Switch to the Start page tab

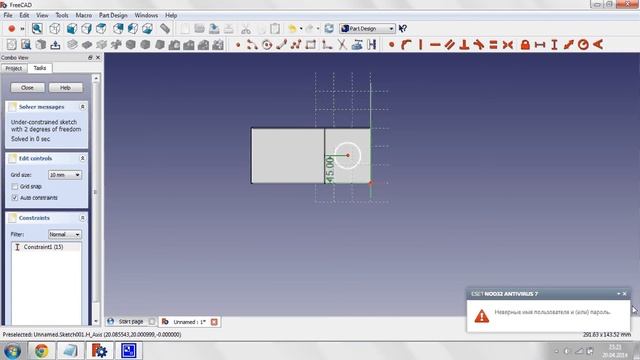click(x=131, y=322)
